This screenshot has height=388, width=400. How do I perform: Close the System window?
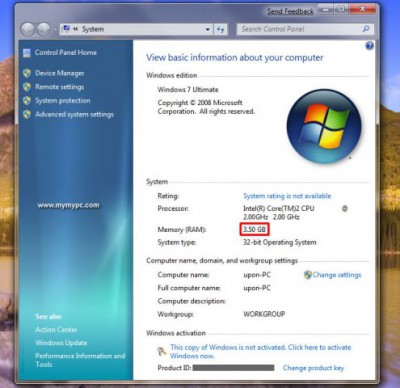point(363,10)
